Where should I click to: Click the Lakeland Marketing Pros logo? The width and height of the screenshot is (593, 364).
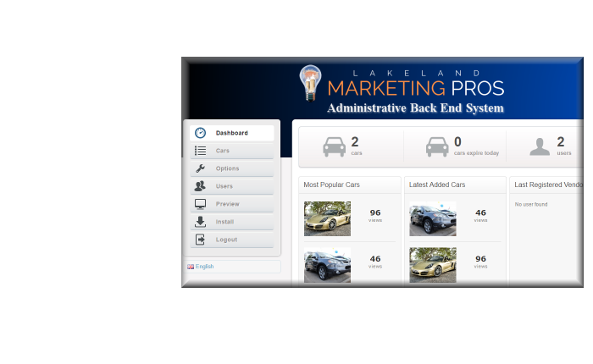tap(402, 83)
